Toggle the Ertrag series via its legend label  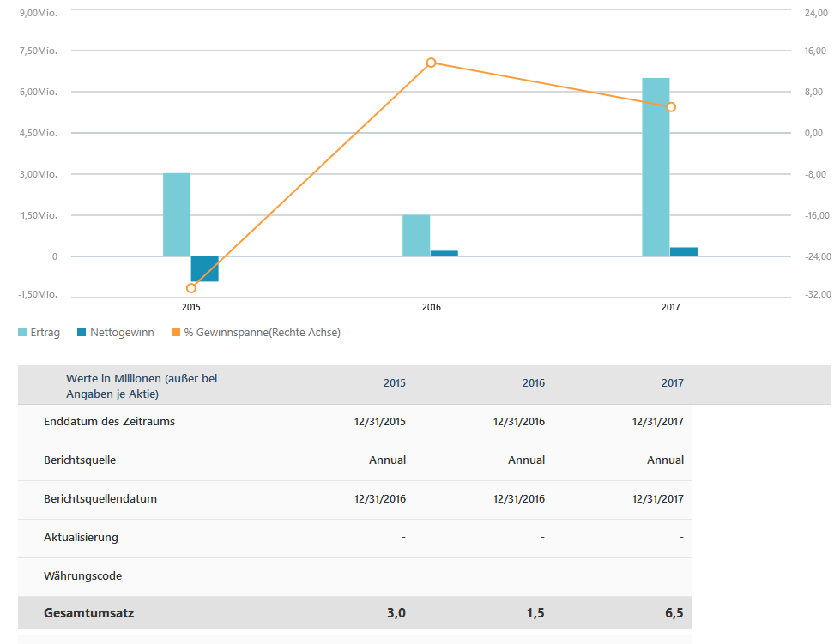click(45, 333)
